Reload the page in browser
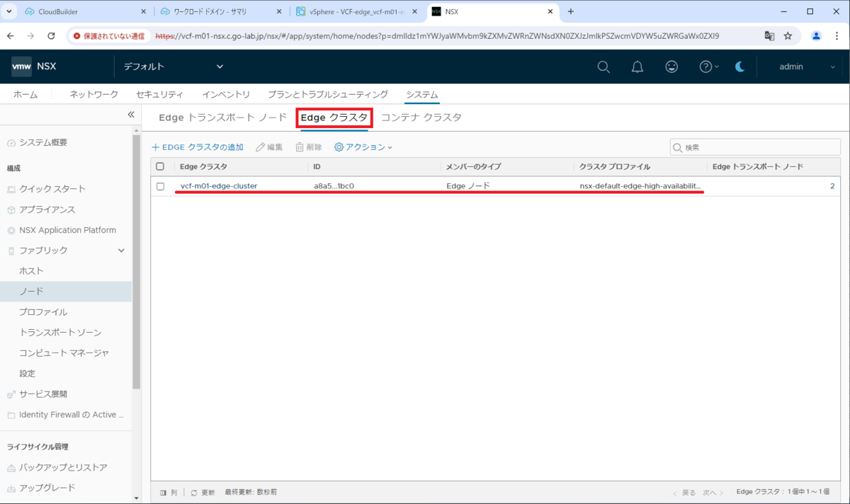Viewport: 850px width, 504px height. pos(51,35)
